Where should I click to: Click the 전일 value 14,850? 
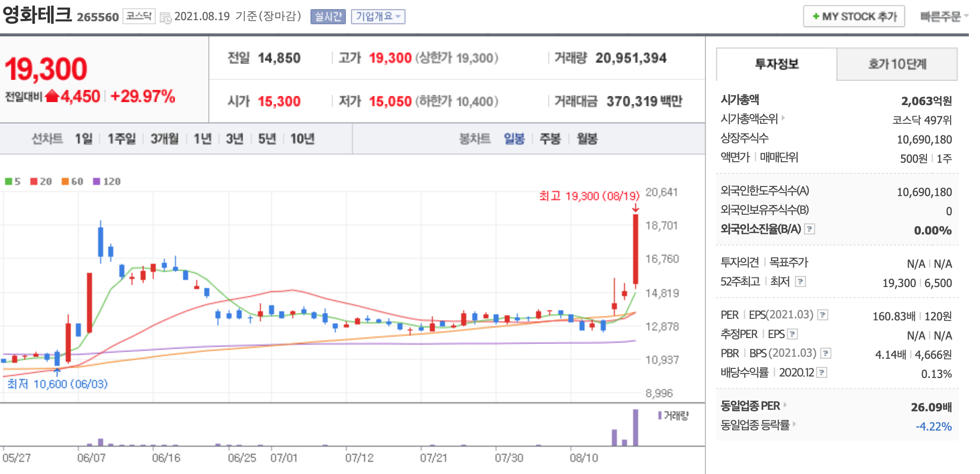tap(279, 58)
